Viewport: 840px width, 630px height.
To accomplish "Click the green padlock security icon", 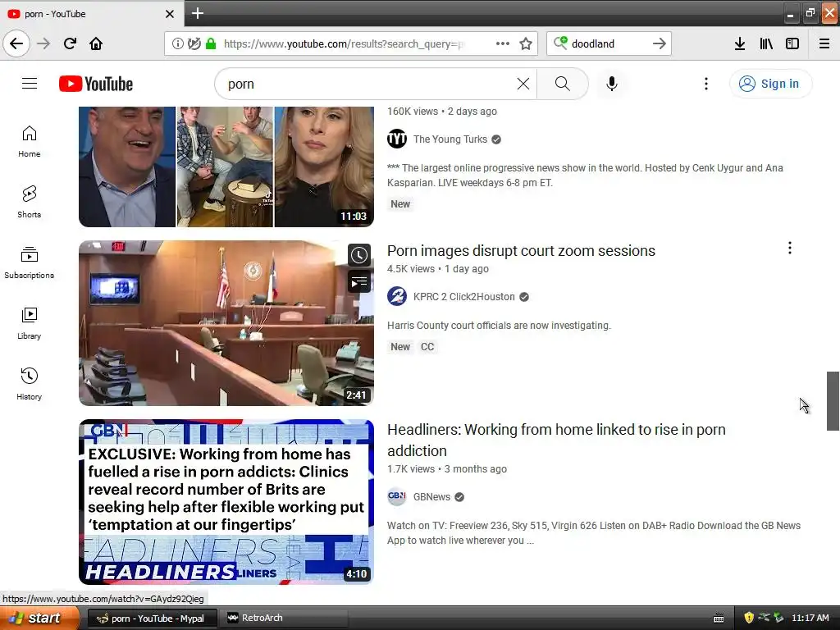I will click(x=211, y=43).
